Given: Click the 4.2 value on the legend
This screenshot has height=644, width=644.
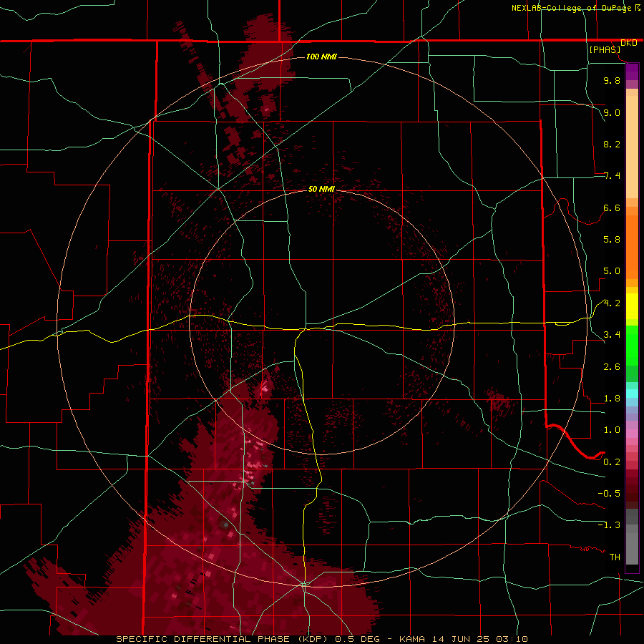Looking at the screenshot, I should pos(612,303).
